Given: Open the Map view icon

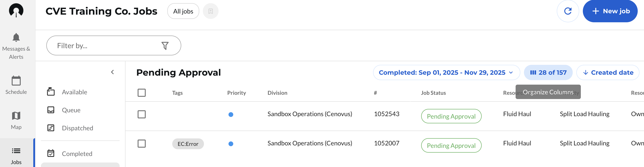Looking at the screenshot, I should coord(16,116).
